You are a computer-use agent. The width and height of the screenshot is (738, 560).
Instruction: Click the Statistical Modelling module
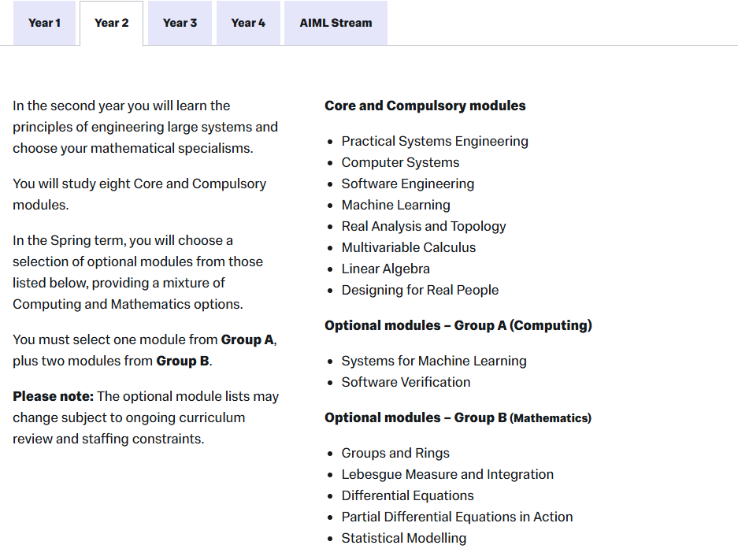tap(403, 538)
